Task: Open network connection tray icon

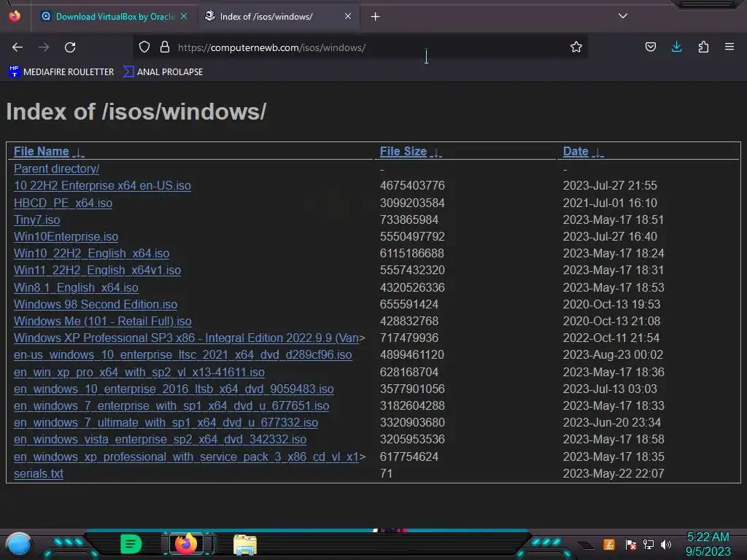Action: coord(649,544)
